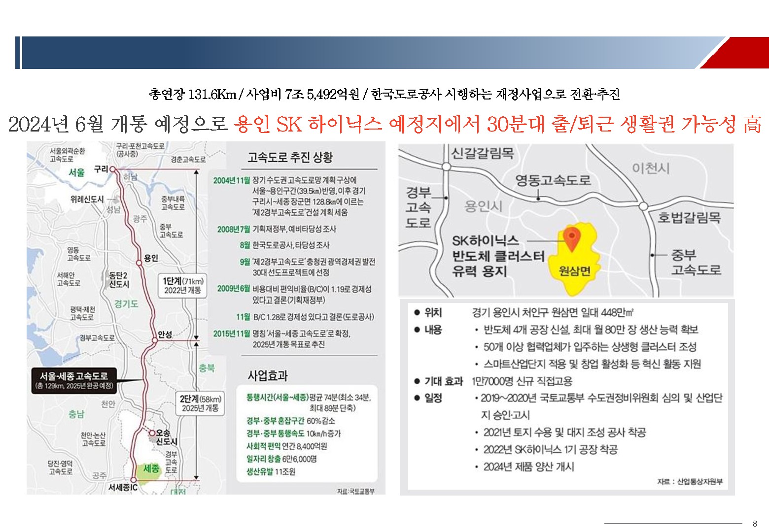
Task: Click the 50개 이상 협력업체 bullet line
Action: (x=586, y=347)
